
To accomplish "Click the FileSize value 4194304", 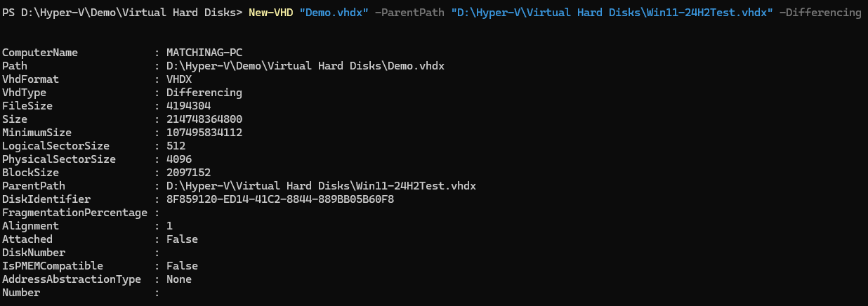I will tap(188, 106).
